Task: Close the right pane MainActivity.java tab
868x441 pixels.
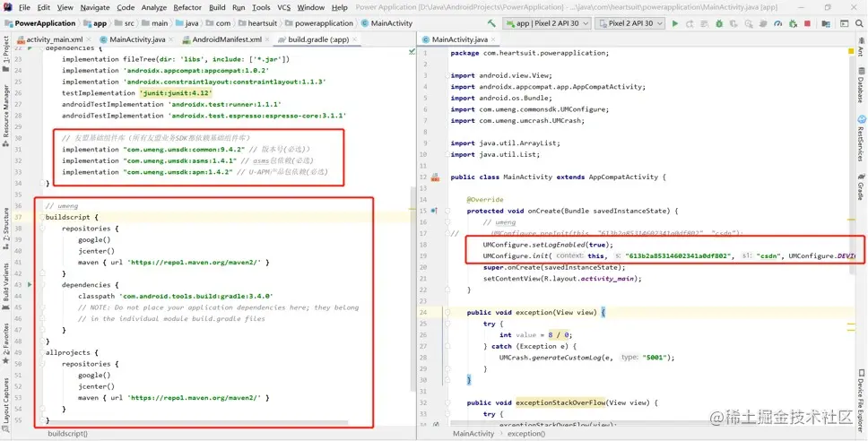Action: tap(493, 39)
